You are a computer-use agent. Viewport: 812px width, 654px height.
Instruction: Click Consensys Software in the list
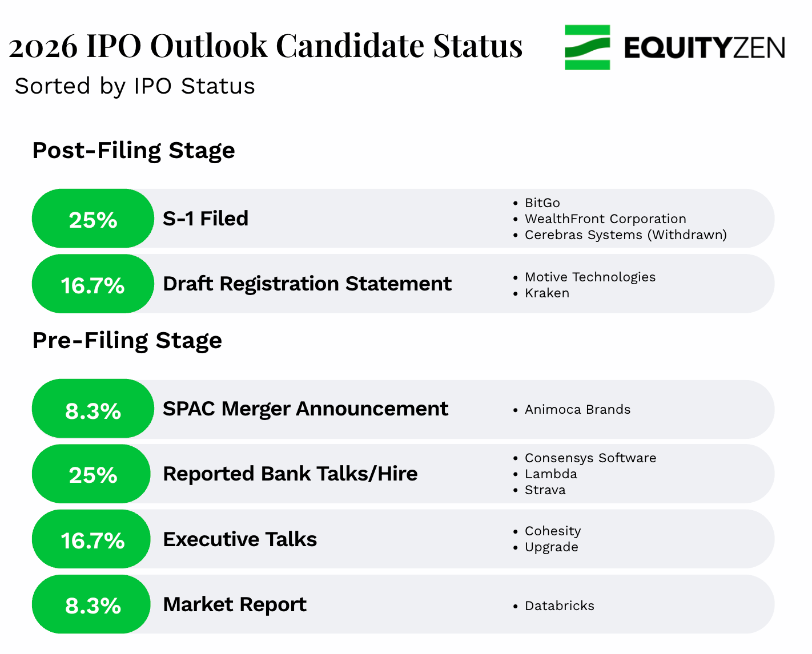click(590, 458)
